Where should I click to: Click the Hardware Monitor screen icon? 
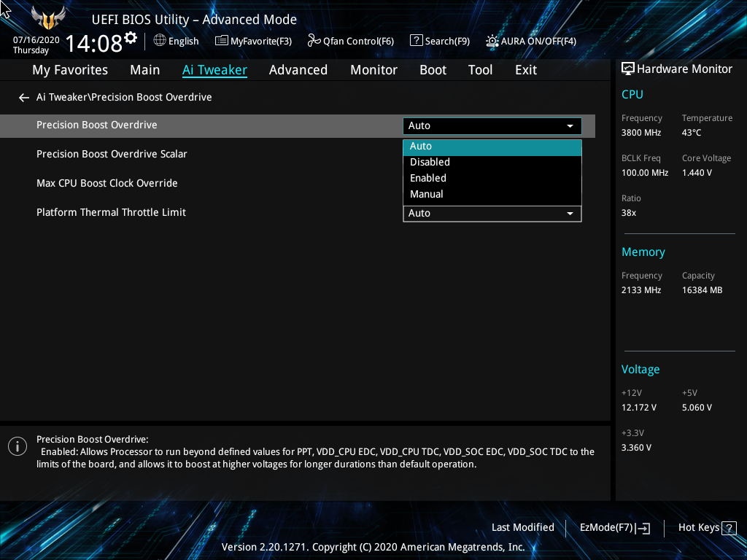coord(628,69)
